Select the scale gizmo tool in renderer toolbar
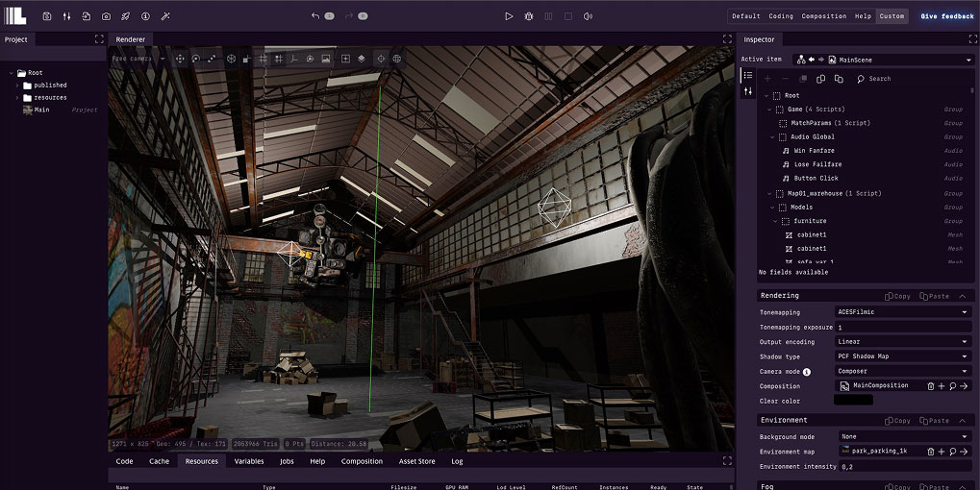 pos(212,59)
